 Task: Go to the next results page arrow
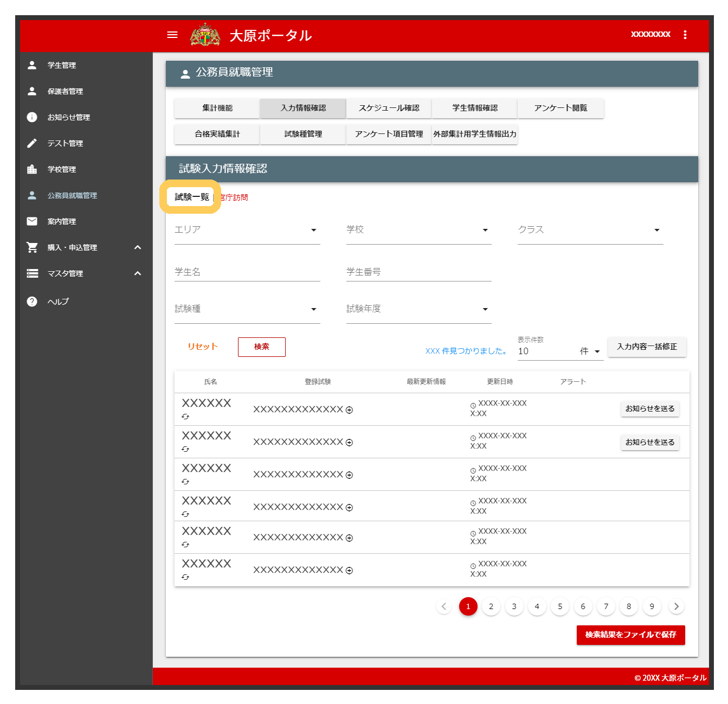[676, 606]
